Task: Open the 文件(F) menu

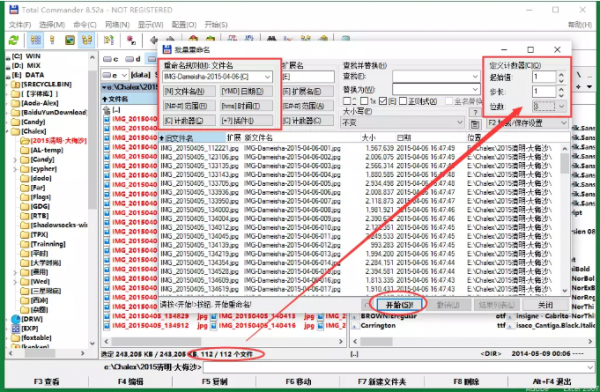Action: coord(20,25)
